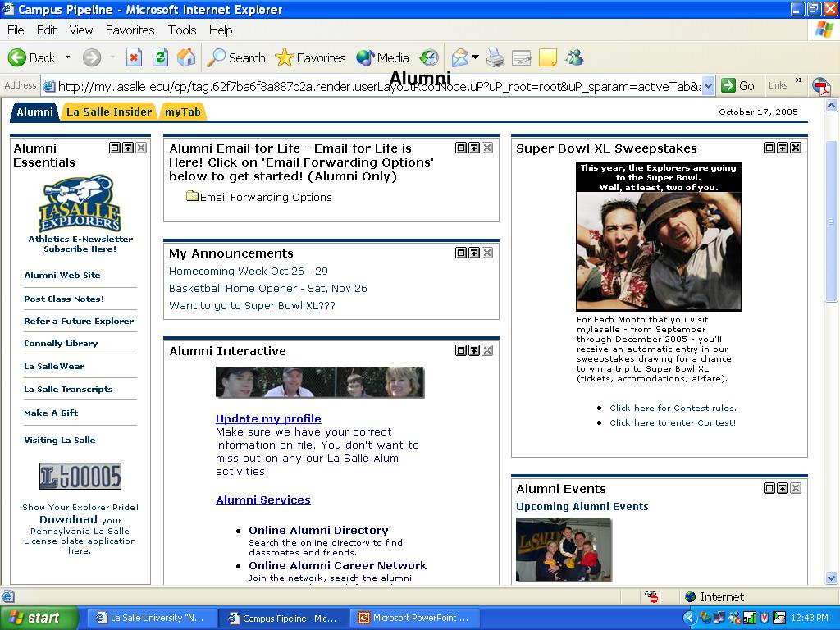The width and height of the screenshot is (840, 630).
Task: Expand the Links toolbar chevron
Action: tap(799, 80)
